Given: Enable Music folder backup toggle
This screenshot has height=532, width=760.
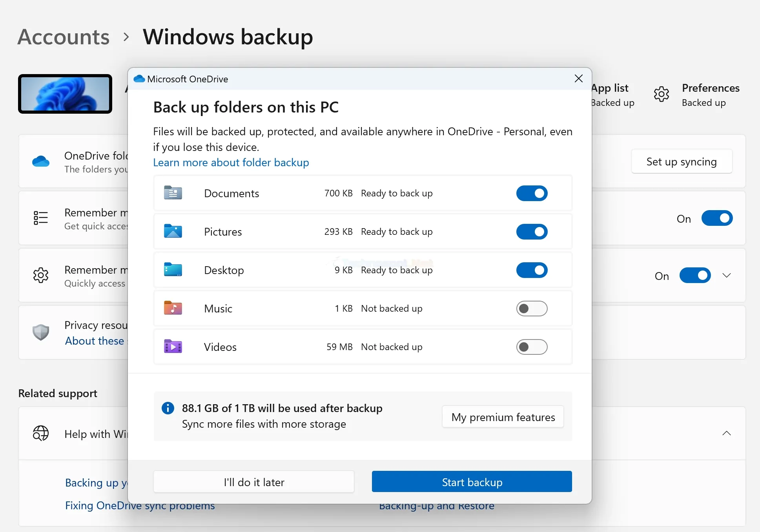Looking at the screenshot, I should click(x=532, y=309).
